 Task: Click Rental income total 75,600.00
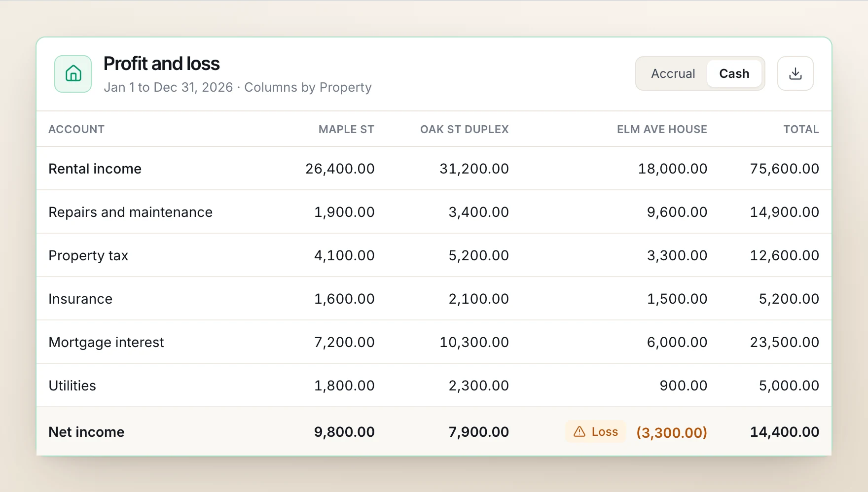784,169
